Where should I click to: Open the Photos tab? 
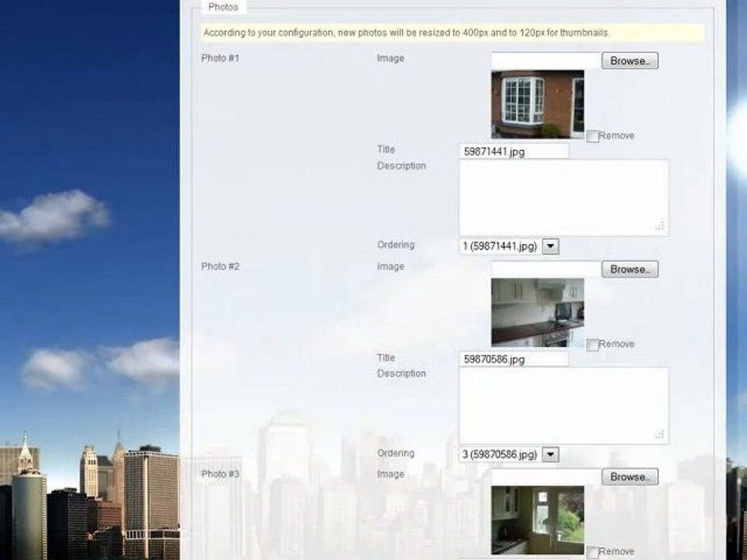[x=223, y=7]
